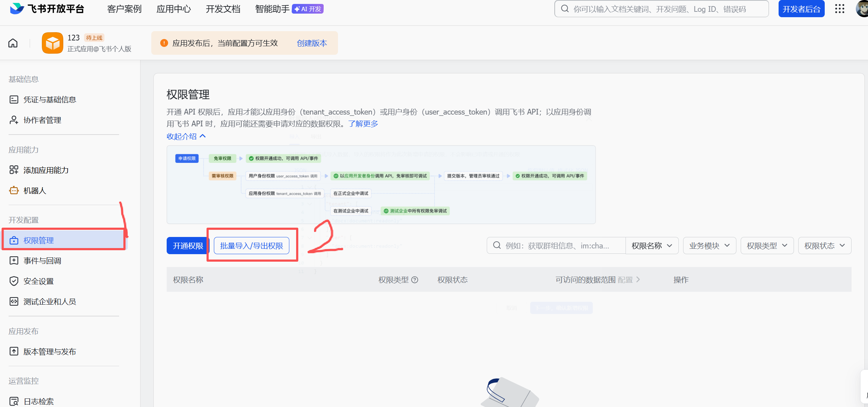Open the nine-dot app grid icon
The width and height of the screenshot is (868, 407).
[x=839, y=9]
